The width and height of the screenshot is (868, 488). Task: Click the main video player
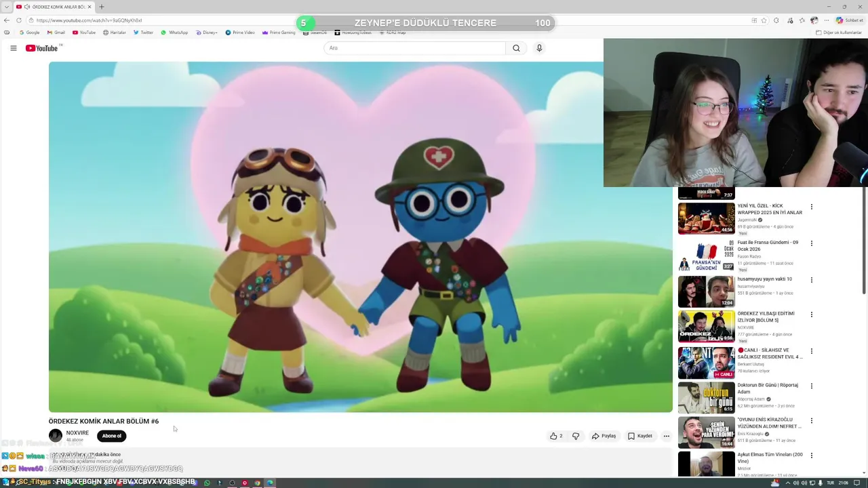(x=360, y=237)
